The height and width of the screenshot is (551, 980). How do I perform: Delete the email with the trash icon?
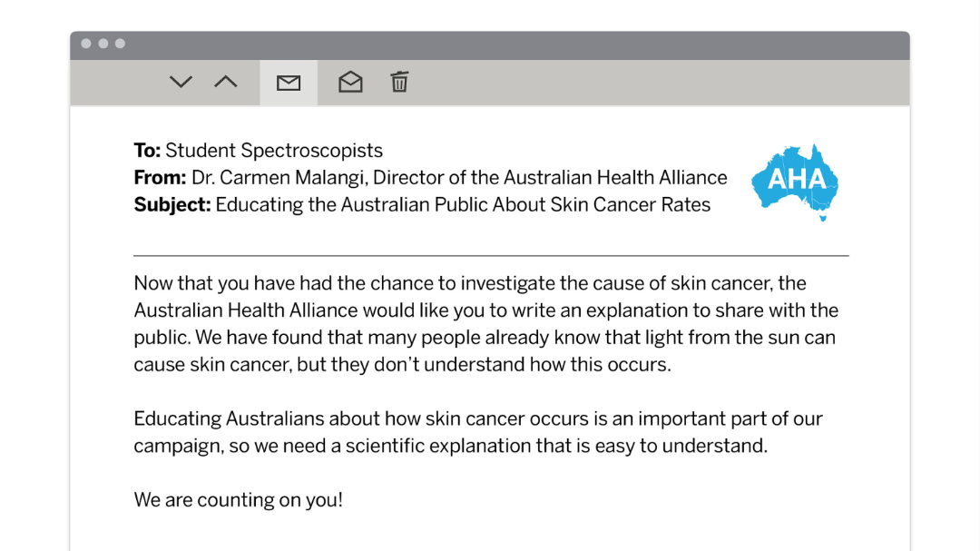[x=399, y=83]
